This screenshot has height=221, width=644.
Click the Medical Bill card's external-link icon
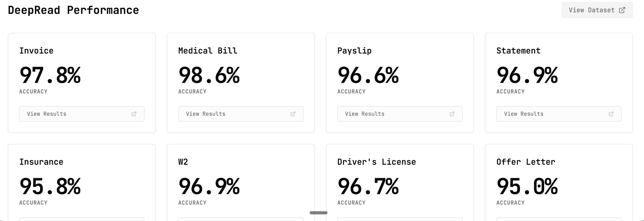click(x=293, y=114)
